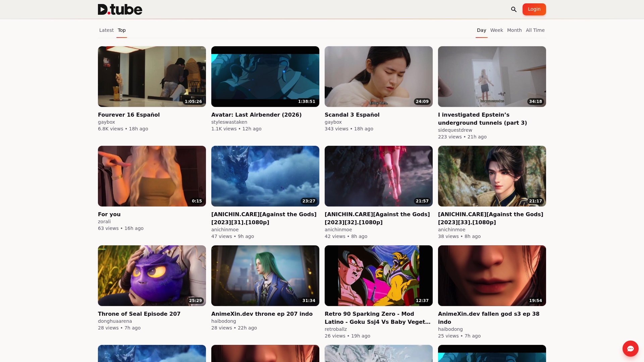Switch to the Latest tab
Image resolution: width=644 pixels, height=362 pixels.
(106, 30)
